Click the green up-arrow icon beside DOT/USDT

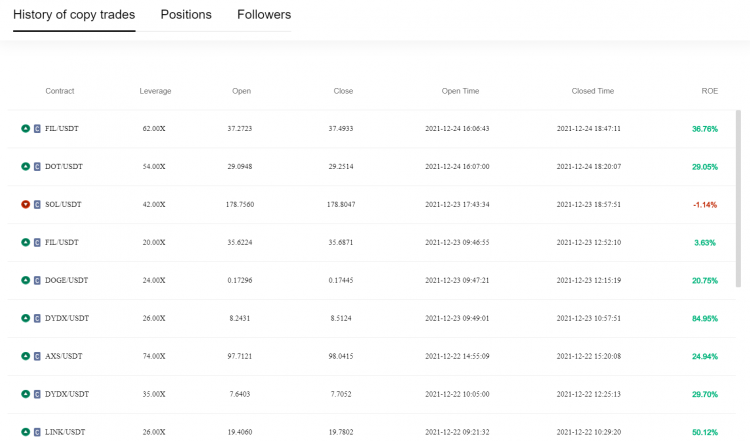(x=26, y=166)
